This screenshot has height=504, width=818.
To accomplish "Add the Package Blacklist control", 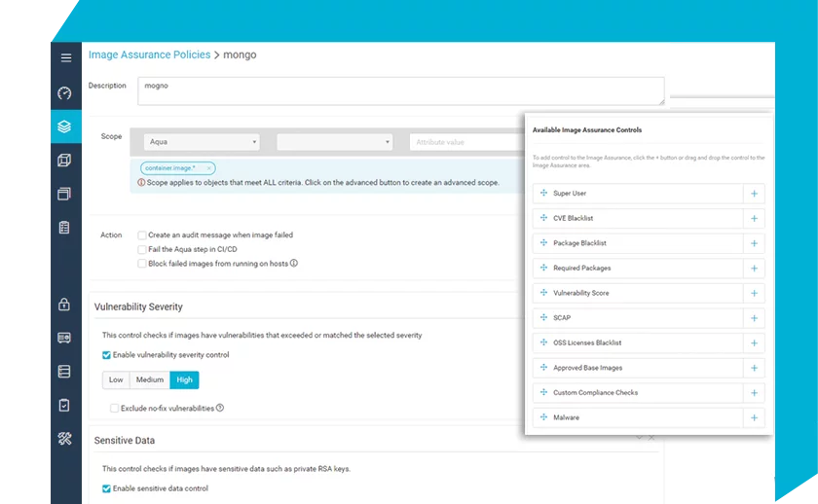I will click(754, 243).
